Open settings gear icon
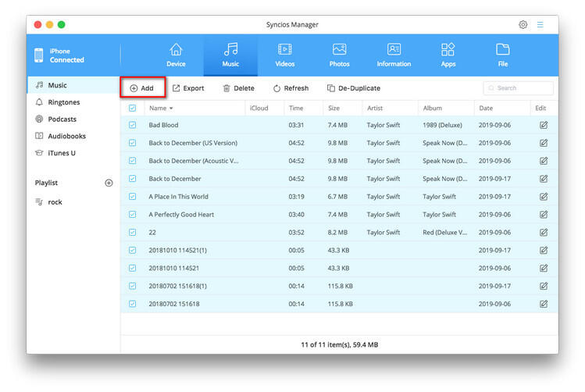The image size is (585, 392). point(523,25)
